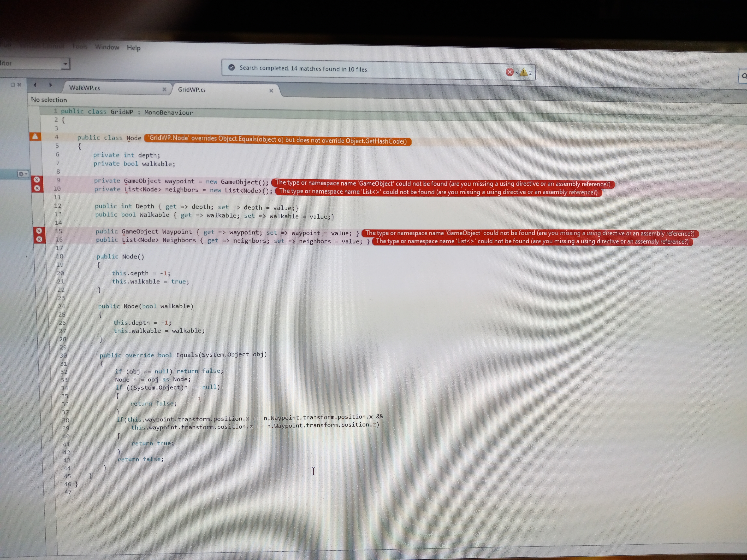Close the WalkWP.cs tab

point(165,89)
